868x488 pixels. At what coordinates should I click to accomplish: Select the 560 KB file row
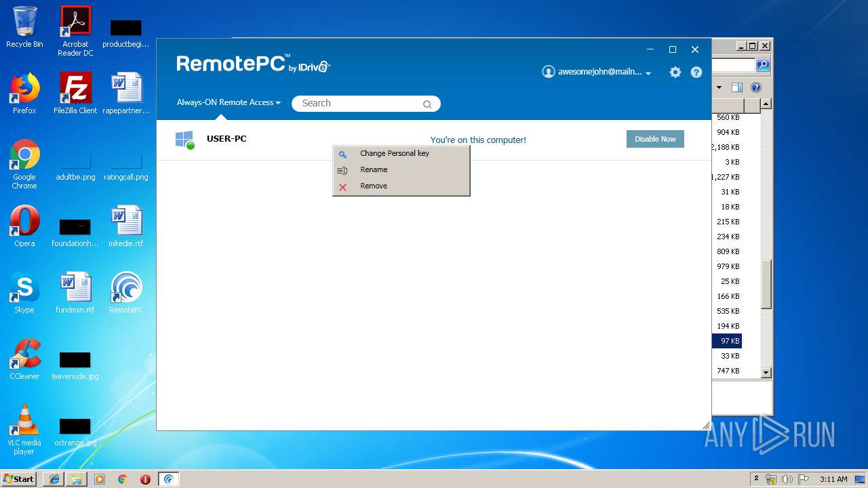(726, 117)
